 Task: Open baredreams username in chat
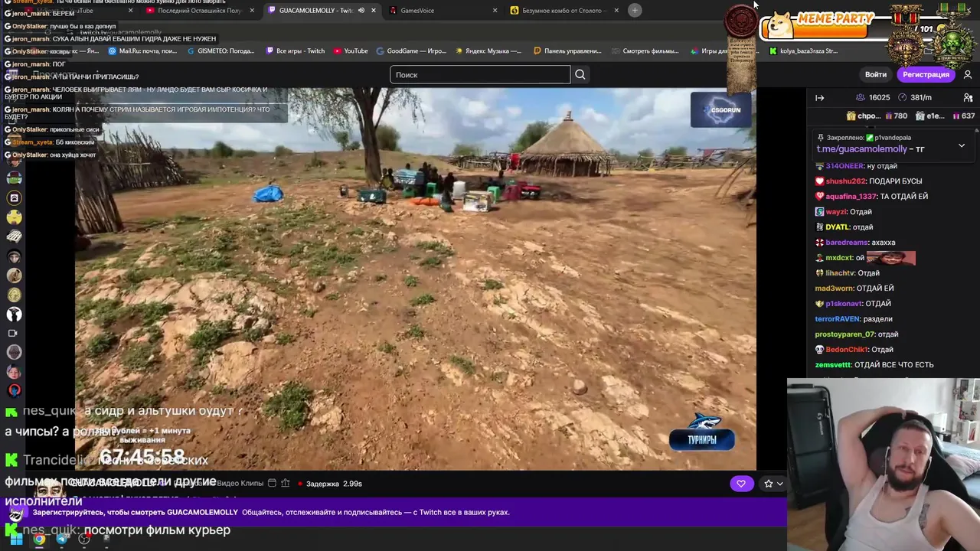click(847, 243)
